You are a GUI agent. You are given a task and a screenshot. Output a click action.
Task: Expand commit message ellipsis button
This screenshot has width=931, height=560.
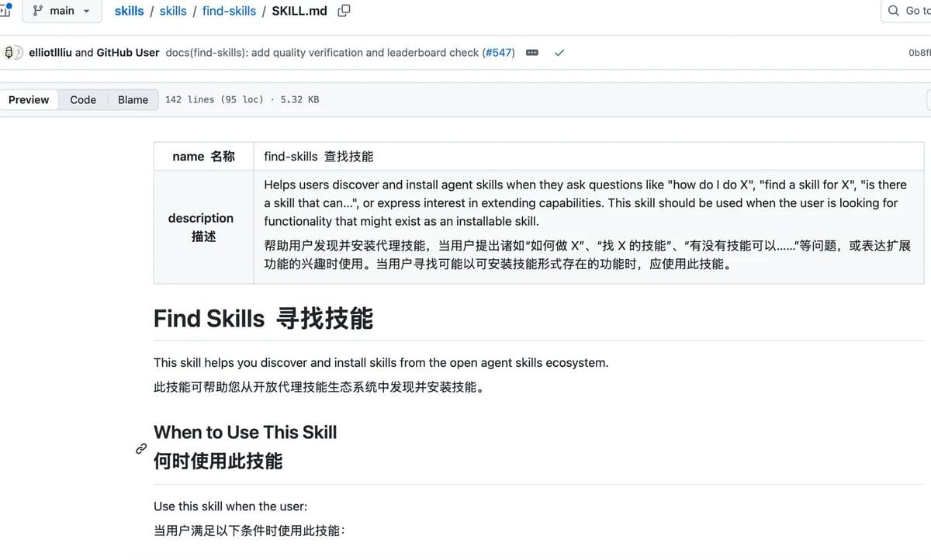point(532,53)
